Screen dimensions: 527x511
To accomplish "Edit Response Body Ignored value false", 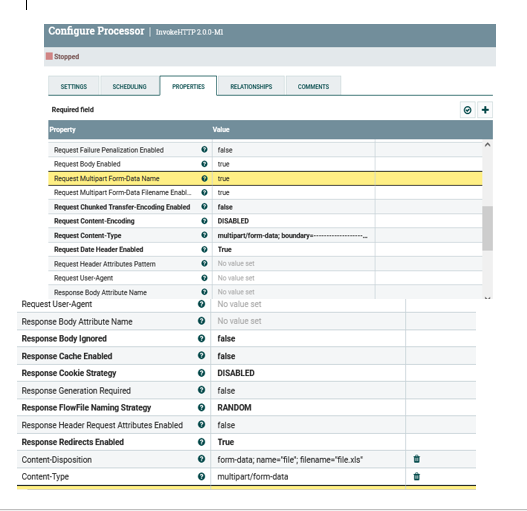I will point(308,339).
